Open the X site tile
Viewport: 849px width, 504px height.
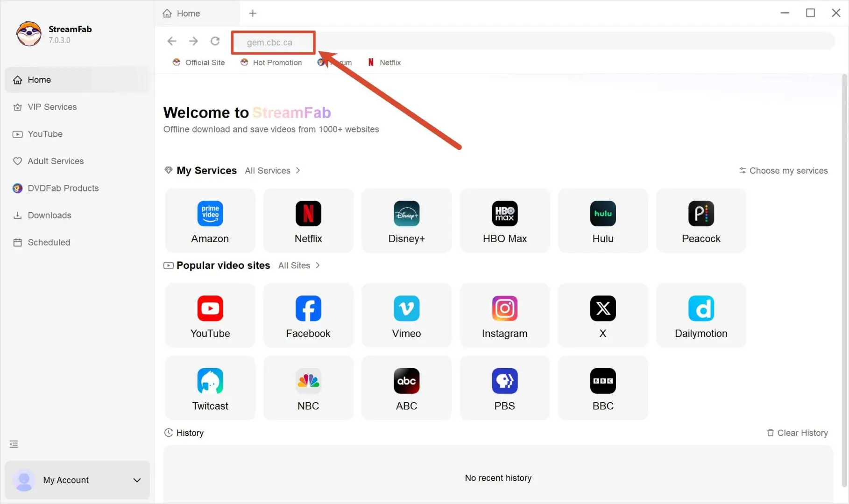(x=603, y=315)
